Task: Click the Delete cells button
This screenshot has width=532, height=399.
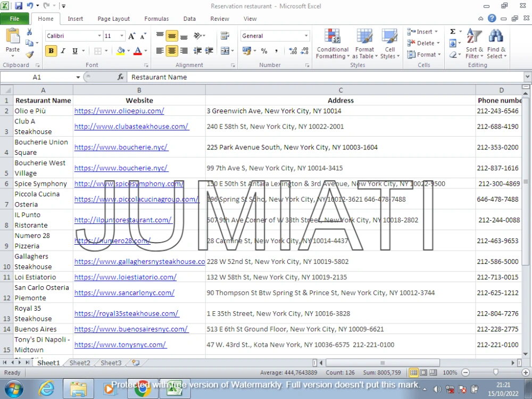Action: click(x=423, y=43)
